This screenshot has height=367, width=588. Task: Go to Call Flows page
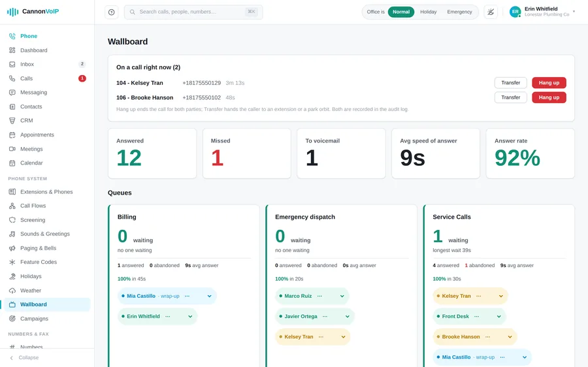point(47,206)
